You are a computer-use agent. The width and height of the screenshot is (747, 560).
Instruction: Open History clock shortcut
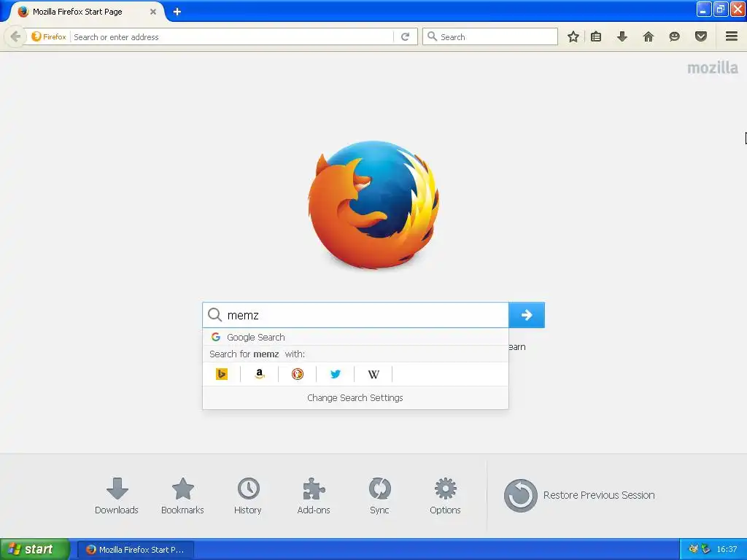click(x=248, y=496)
